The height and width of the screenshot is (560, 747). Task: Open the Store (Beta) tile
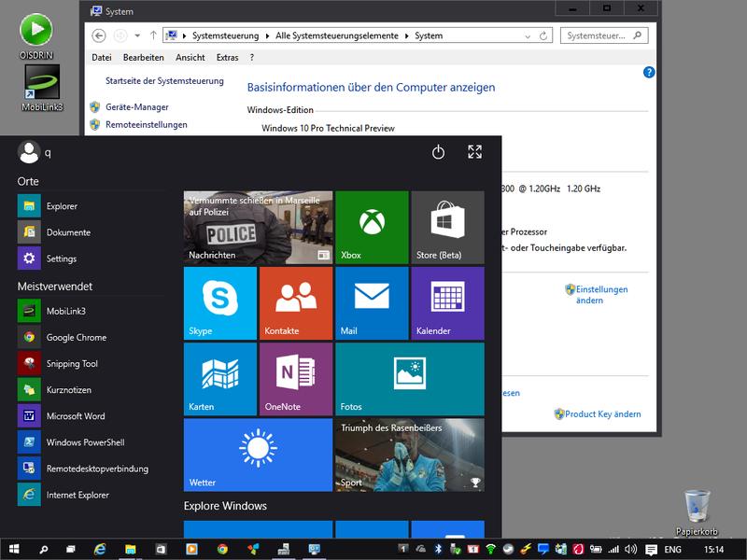click(x=448, y=228)
